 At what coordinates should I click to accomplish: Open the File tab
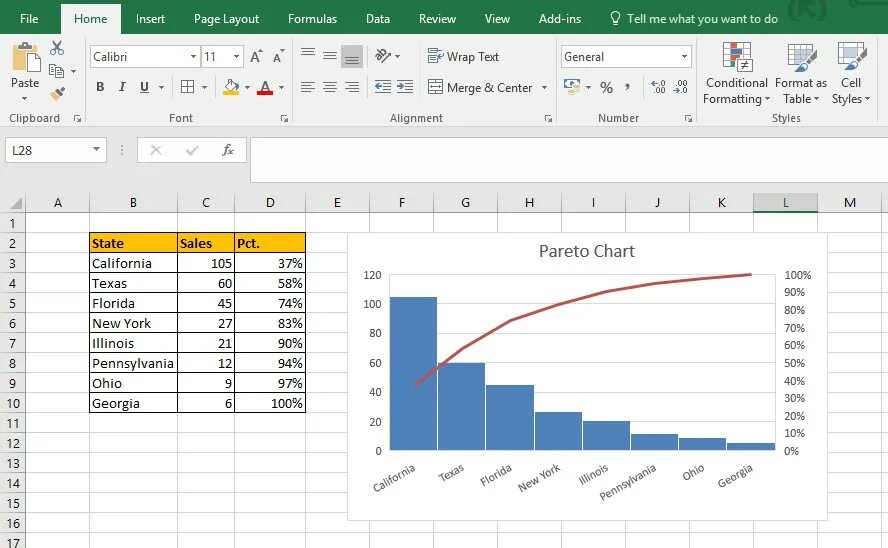point(29,19)
